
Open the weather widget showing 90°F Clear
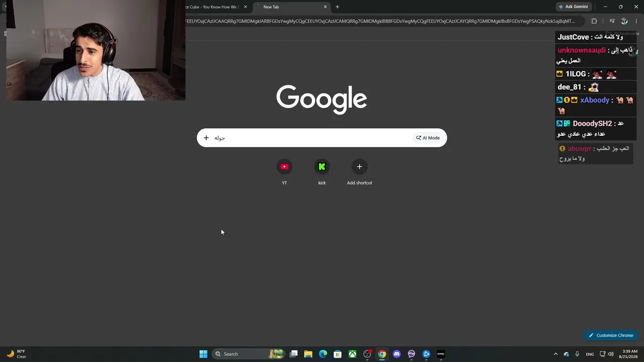tap(16, 354)
